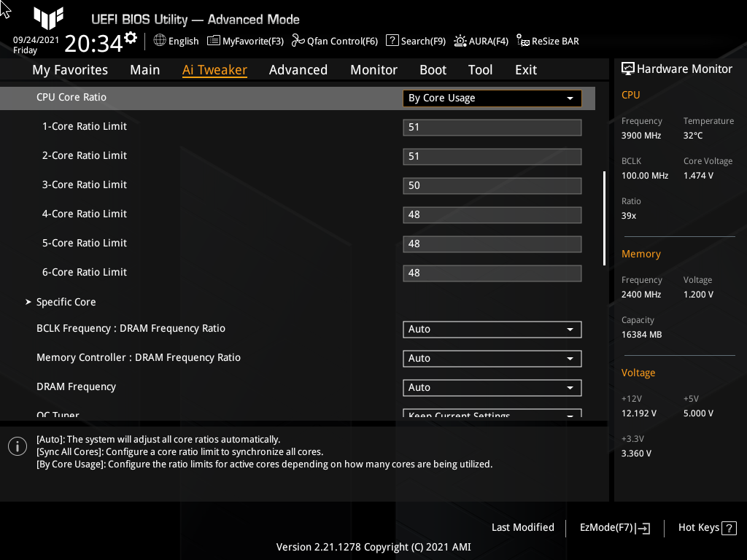
Task: Click 4-Core Ratio Limit field
Action: coord(492,215)
